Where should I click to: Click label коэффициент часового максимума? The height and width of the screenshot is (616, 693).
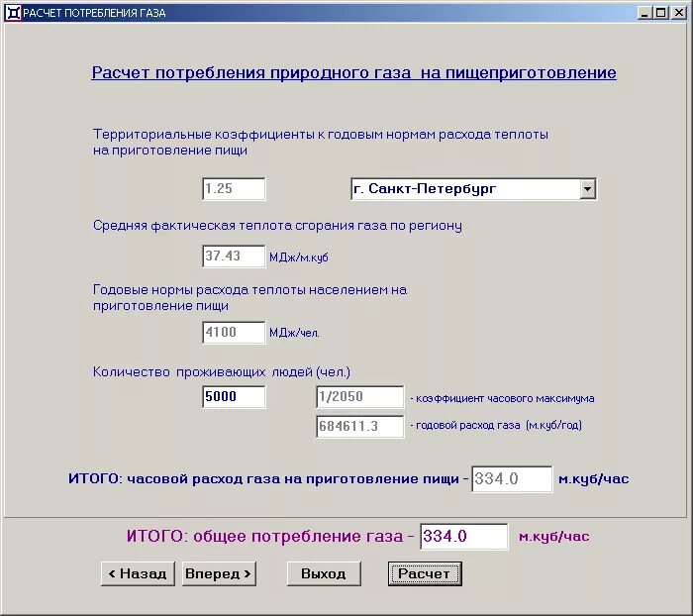(505, 398)
